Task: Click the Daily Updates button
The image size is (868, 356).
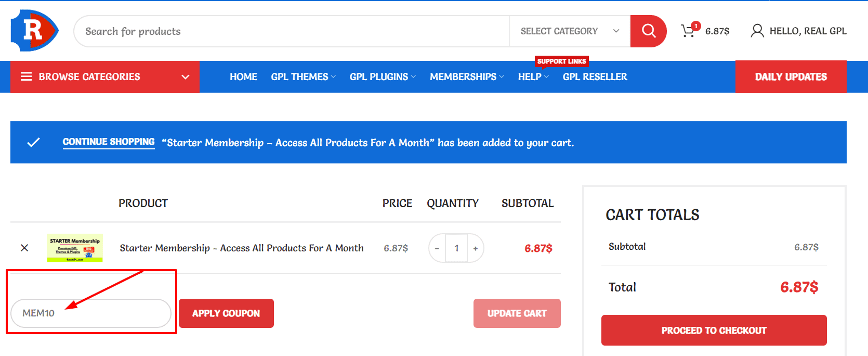Action: pyautogui.click(x=791, y=77)
